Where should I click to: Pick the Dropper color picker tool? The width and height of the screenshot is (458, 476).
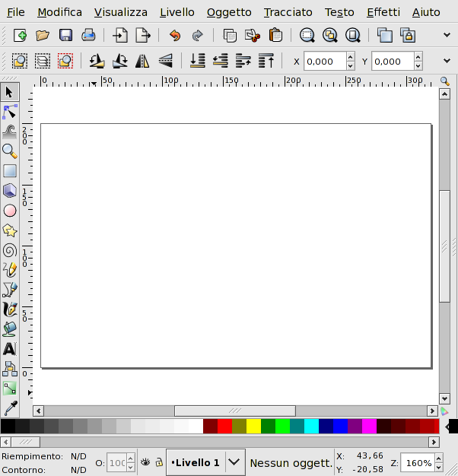(10, 408)
